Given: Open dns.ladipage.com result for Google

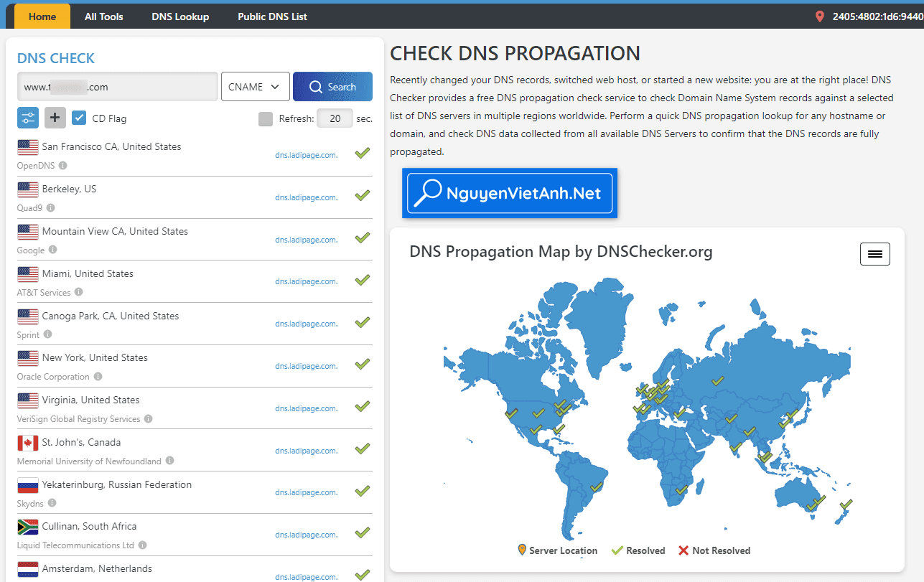Looking at the screenshot, I should tap(306, 240).
